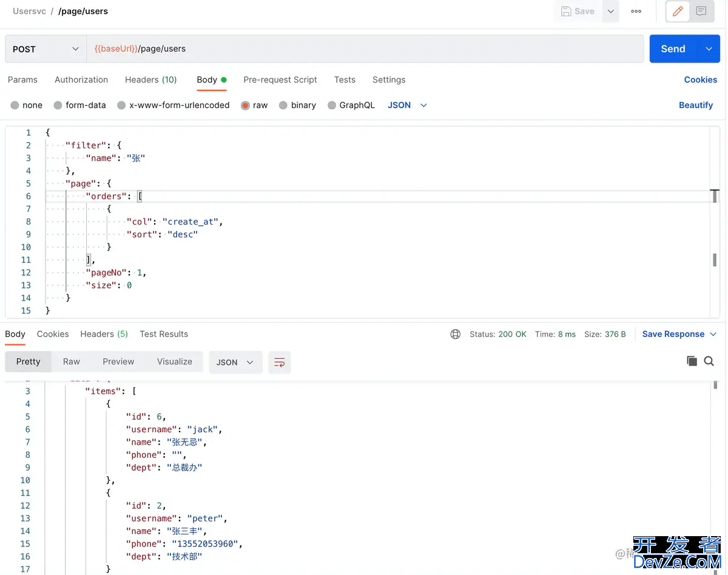
Task: Click the request editor scrollbar thumb
Action: pyautogui.click(x=715, y=260)
